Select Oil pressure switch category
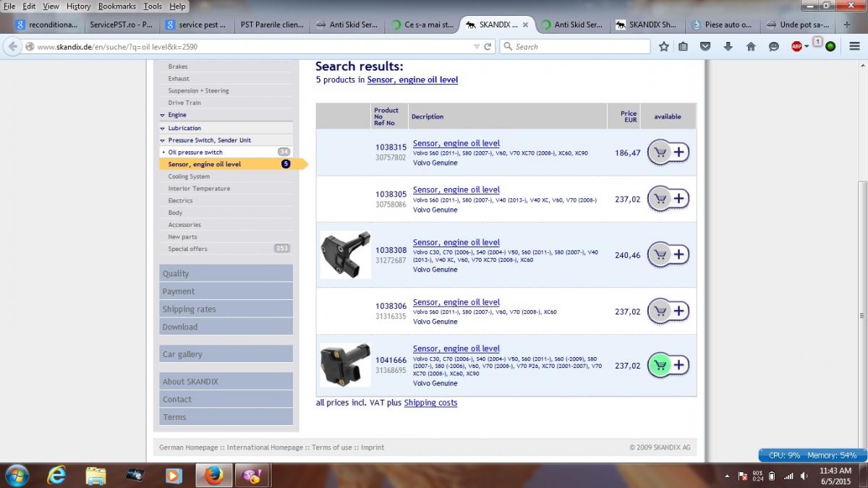This screenshot has height=488, width=868. tap(195, 153)
